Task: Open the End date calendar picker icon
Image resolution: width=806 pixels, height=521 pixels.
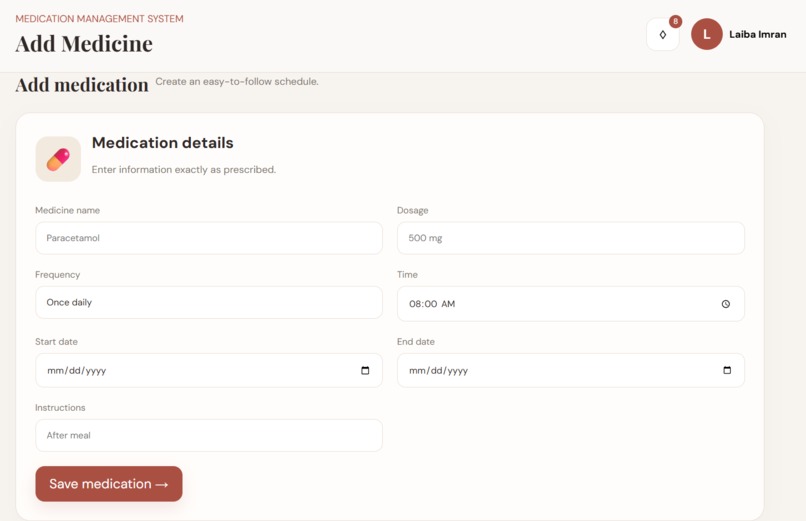Action: (727, 370)
